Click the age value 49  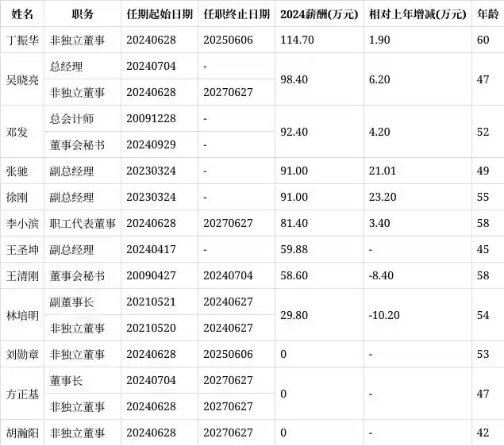483,171
